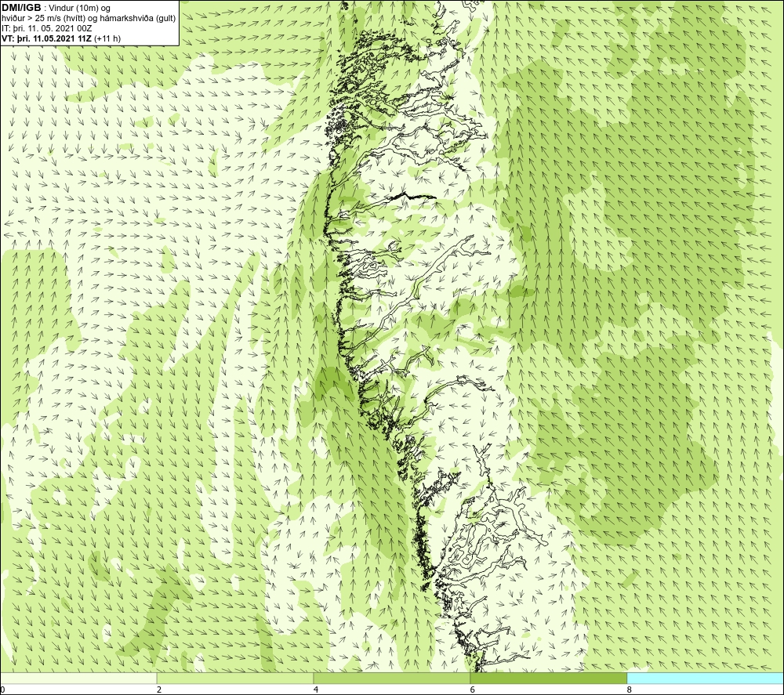Click the legend tick label 0
This screenshot has height=695, width=784.
(2, 690)
